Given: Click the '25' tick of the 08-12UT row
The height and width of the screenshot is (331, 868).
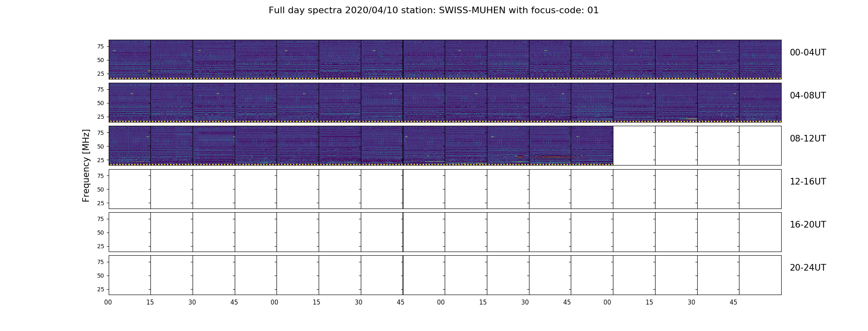Looking at the screenshot, I should point(100,160).
